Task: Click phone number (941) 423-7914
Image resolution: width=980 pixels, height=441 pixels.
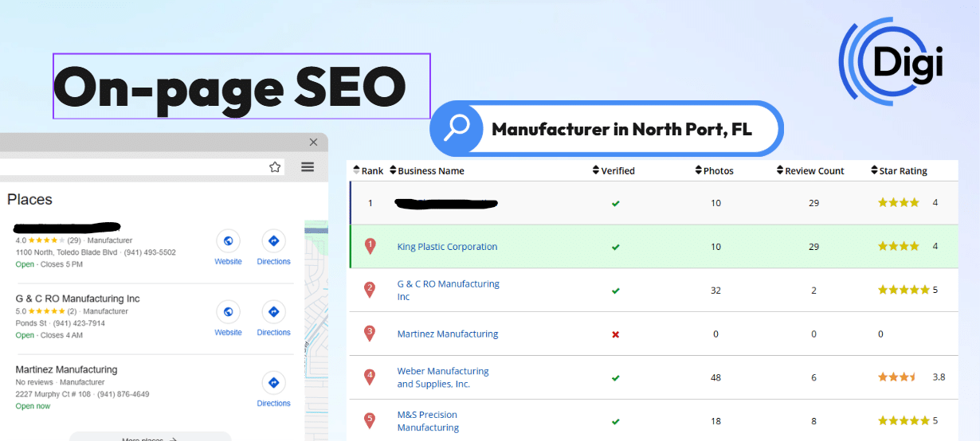Action: (x=79, y=323)
